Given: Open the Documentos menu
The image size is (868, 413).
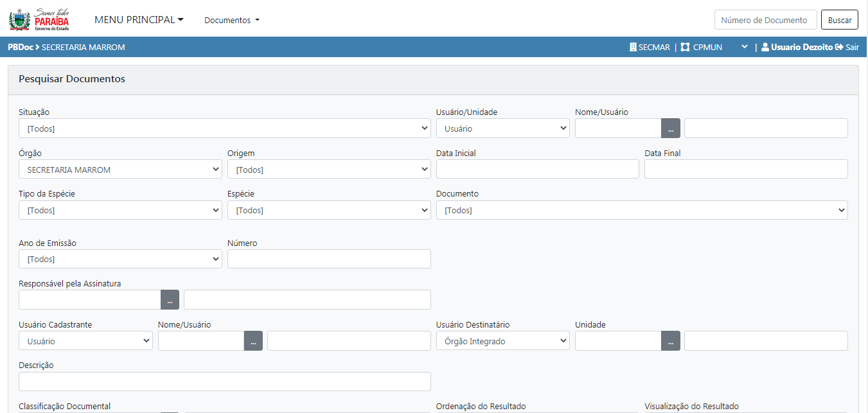Looking at the screenshot, I should coord(232,20).
